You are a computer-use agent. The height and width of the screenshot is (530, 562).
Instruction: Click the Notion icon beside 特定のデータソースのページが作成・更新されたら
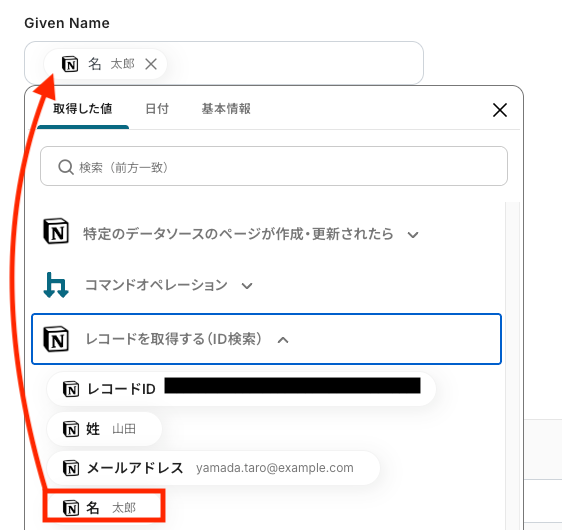tap(56, 231)
